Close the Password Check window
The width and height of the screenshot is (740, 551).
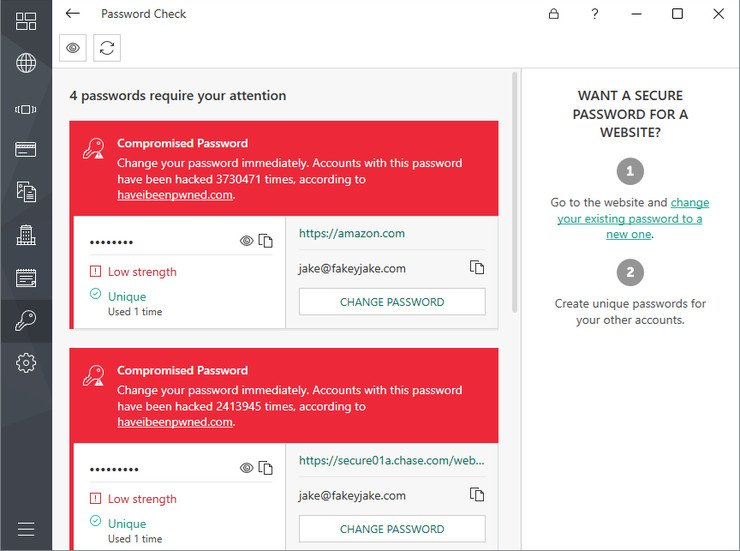coord(718,14)
